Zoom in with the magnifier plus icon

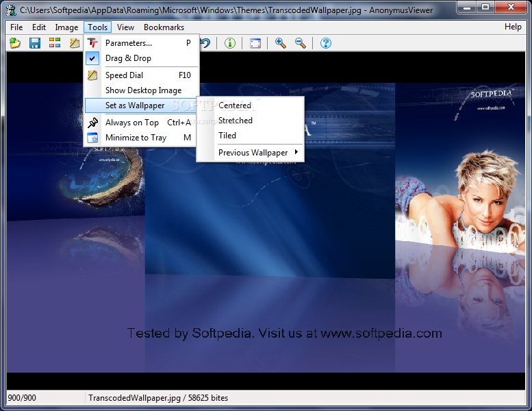(281, 43)
